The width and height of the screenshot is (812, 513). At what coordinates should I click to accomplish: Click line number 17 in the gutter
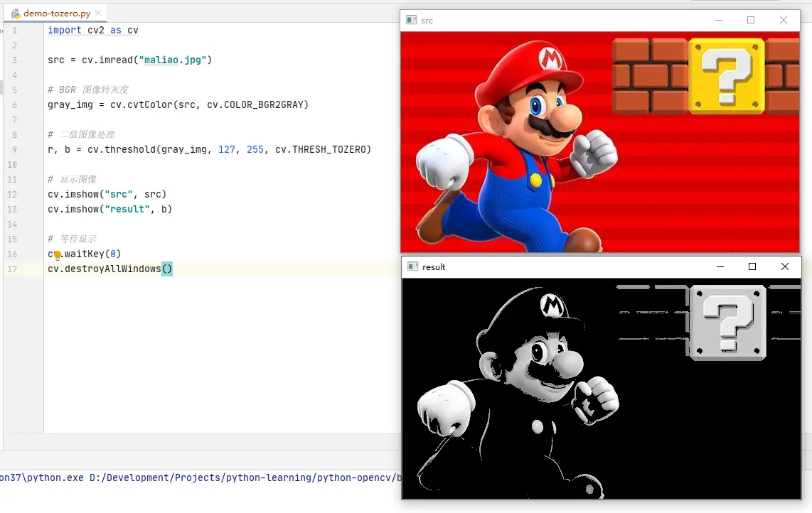(12, 269)
